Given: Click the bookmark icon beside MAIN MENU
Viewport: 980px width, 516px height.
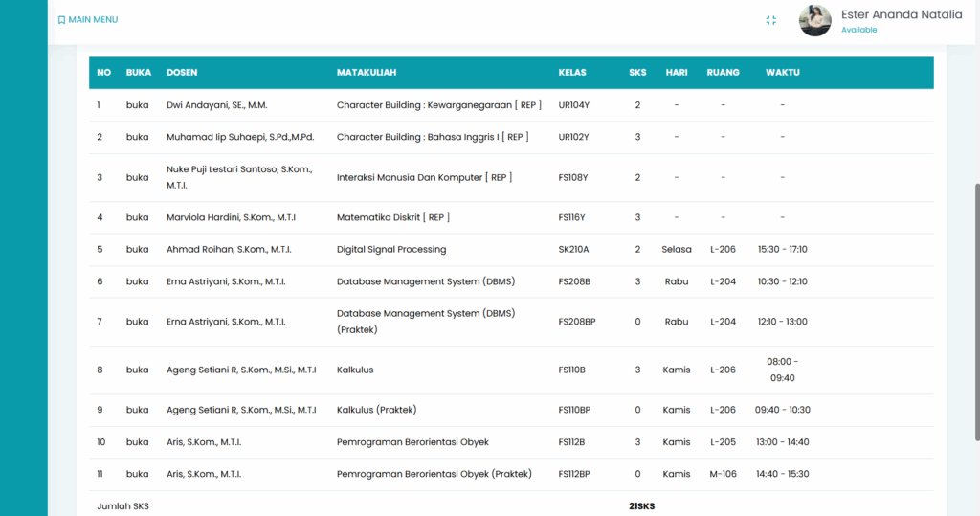Looking at the screenshot, I should pos(61,20).
